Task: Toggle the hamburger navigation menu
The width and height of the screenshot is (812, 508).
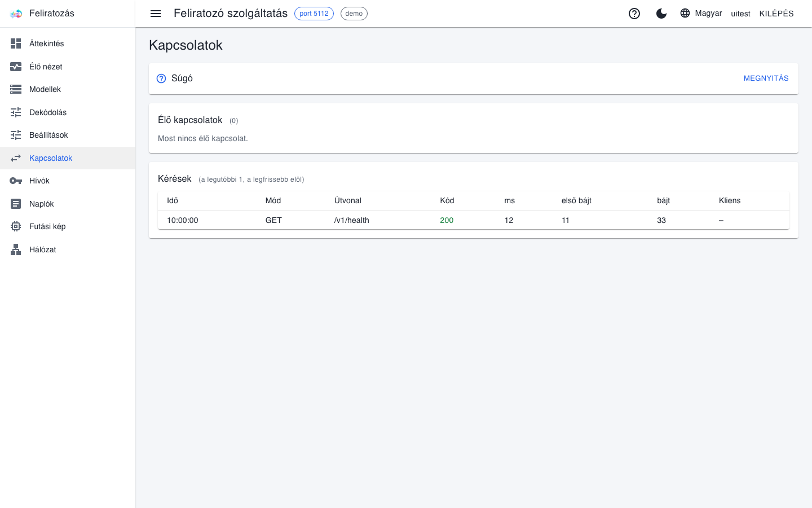Action: click(x=156, y=14)
